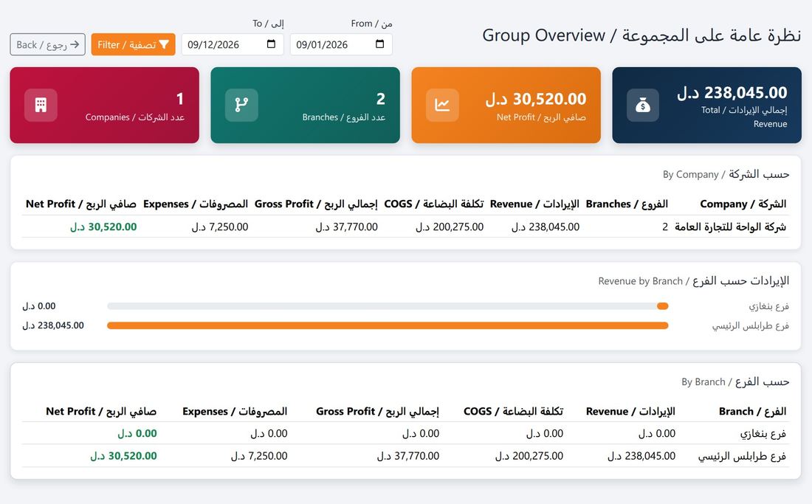Edit the From date field 09/01/2026

341,44
